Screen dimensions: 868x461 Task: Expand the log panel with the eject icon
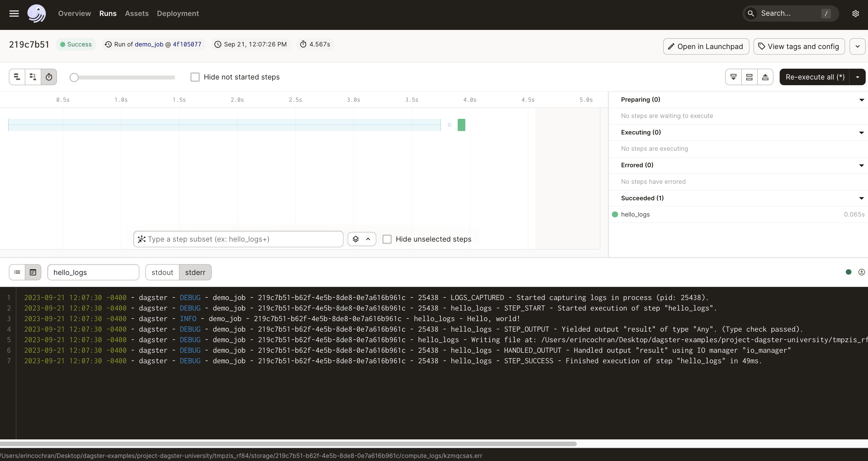pyautogui.click(x=765, y=77)
